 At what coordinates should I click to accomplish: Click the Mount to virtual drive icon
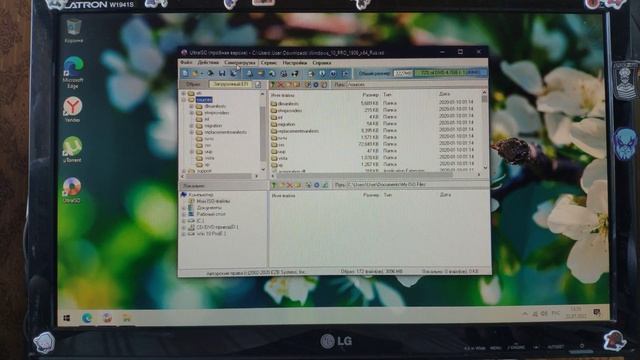pyautogui.click(x=283, y=73)
